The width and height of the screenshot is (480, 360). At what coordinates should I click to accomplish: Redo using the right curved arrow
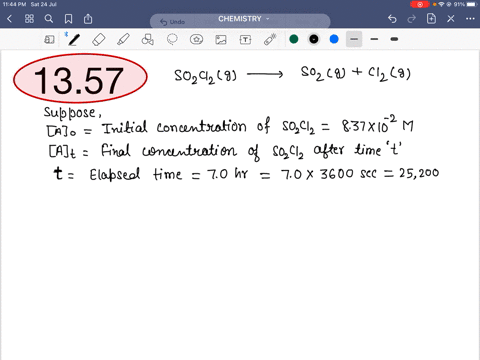pos(412,19)
